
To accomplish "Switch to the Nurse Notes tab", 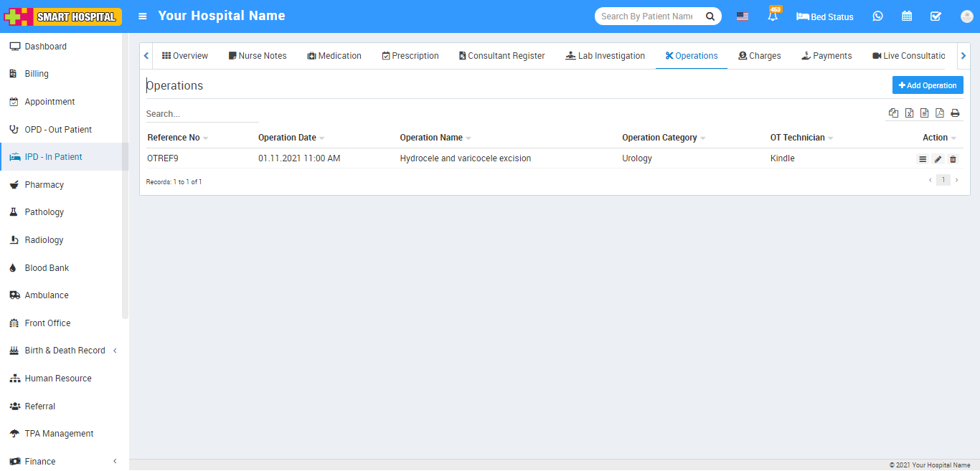I will click(258, 56).
